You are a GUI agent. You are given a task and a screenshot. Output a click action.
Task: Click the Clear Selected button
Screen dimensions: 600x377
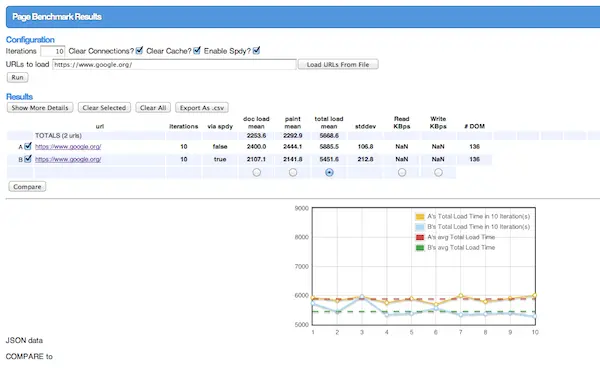[104, 108]
